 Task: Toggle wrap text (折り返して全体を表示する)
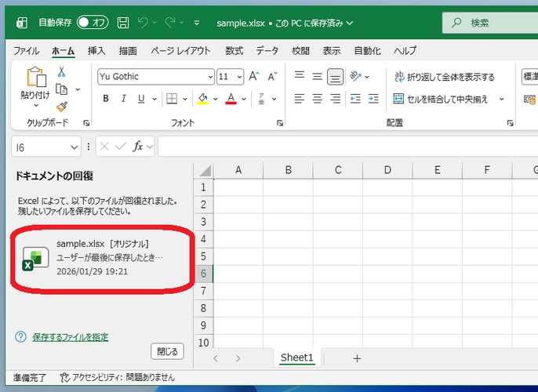(x=445, y=77)
